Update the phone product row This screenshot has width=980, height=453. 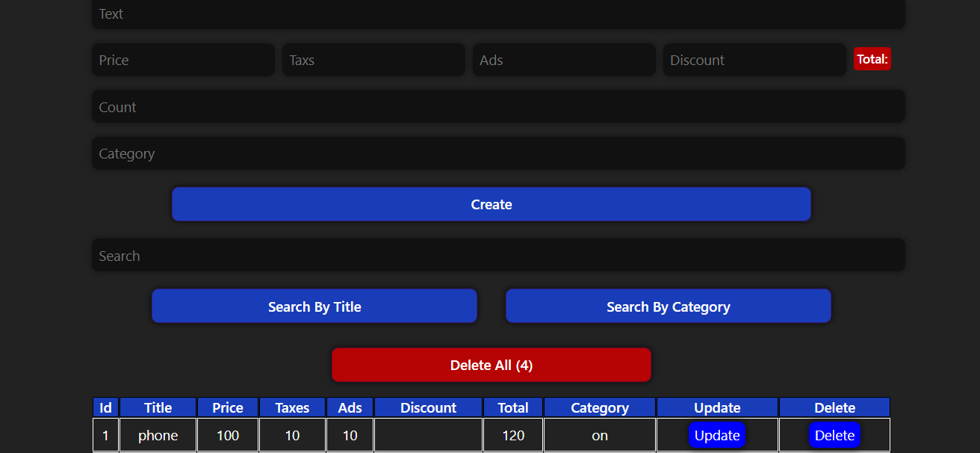click(716, 435)
